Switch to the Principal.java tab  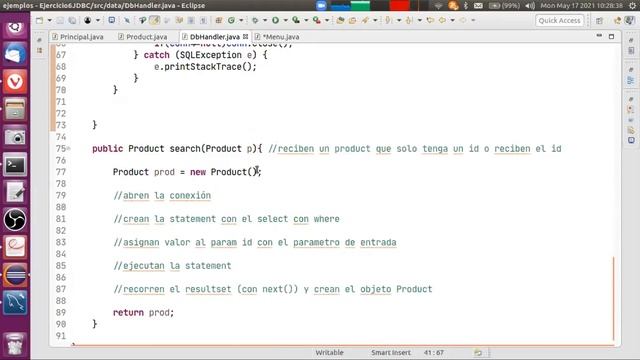pyautogui.click(x=78, y=37)
